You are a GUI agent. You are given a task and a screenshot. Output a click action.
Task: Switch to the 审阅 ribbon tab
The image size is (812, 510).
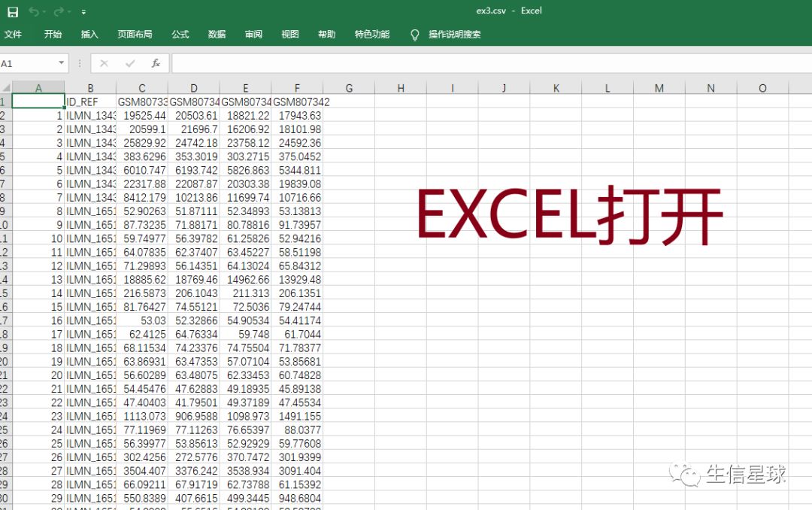(x=254, y=34)
